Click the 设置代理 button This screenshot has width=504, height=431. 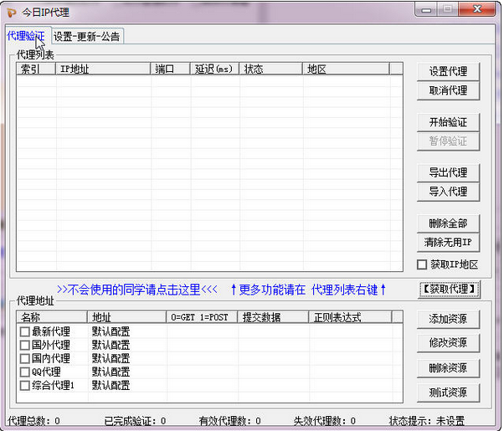pyautogui.click(x=448, y=71)
